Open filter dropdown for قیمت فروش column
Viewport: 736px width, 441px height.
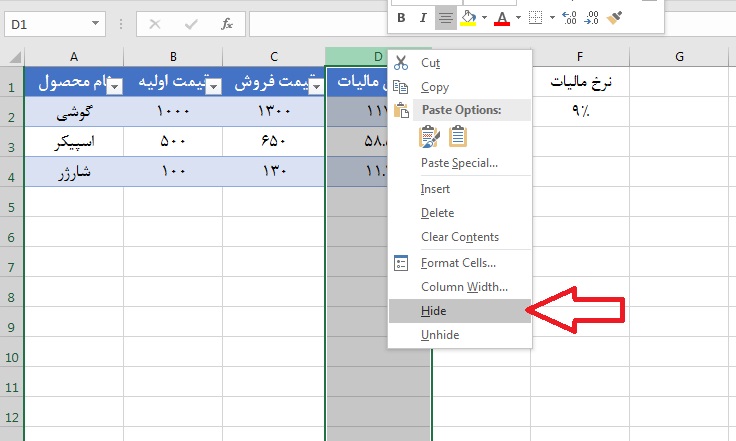pos(317,86)
